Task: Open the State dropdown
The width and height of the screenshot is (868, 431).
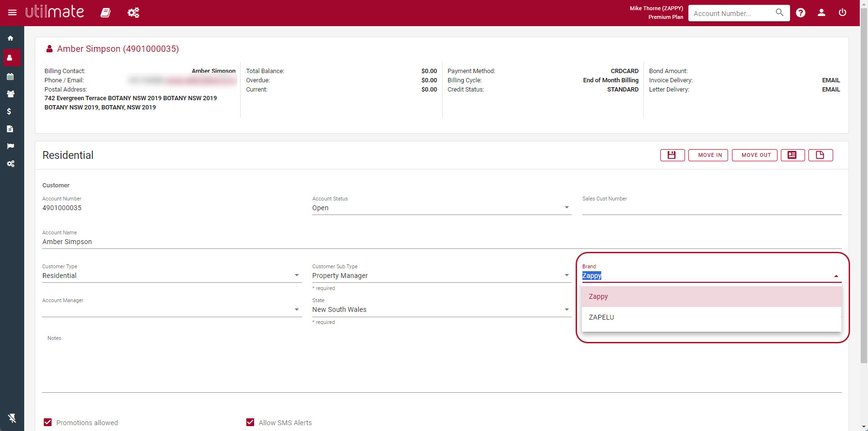Action: tap(442, 309)
